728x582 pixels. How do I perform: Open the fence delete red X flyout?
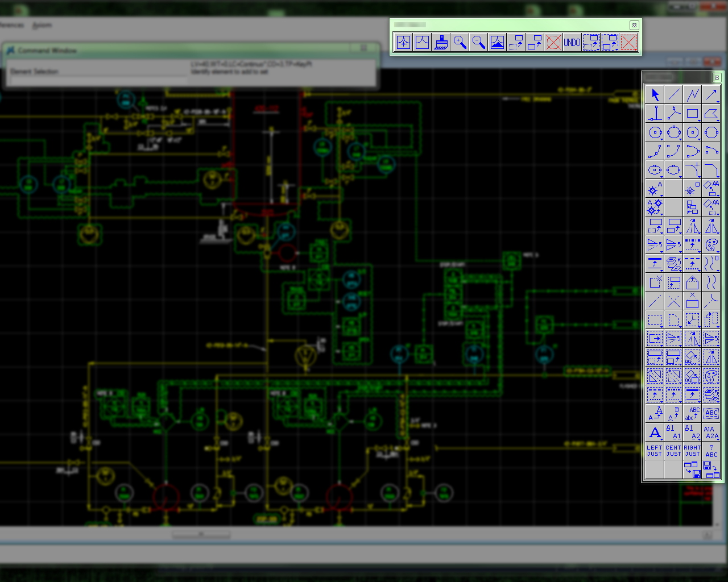point(628,42)
